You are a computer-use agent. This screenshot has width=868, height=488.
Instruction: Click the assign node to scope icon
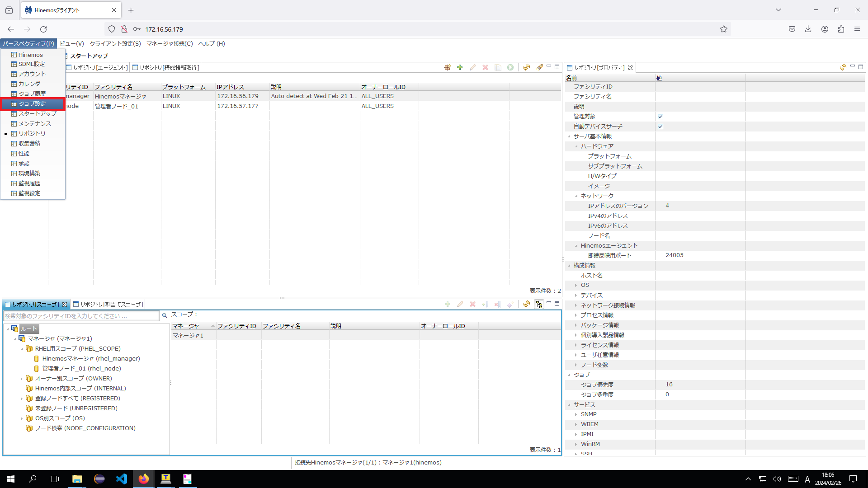click(x=485, y=304)
